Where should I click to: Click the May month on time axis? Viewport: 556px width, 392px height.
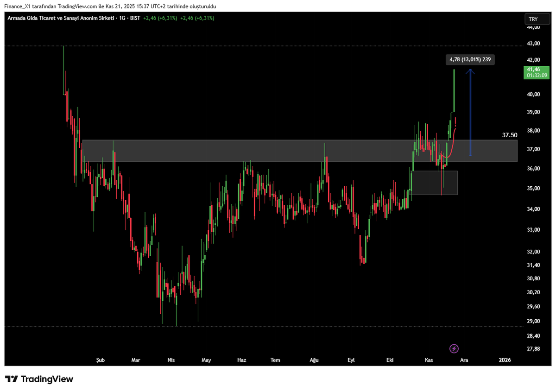pyautogui.click(x=206, y=360)
